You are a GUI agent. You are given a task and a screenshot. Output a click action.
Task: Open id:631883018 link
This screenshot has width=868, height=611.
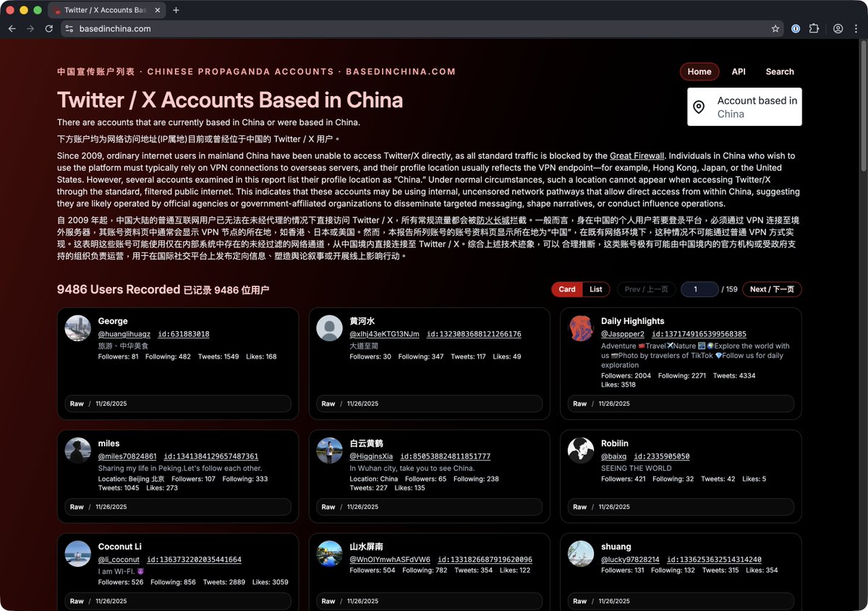pos(183,334)
